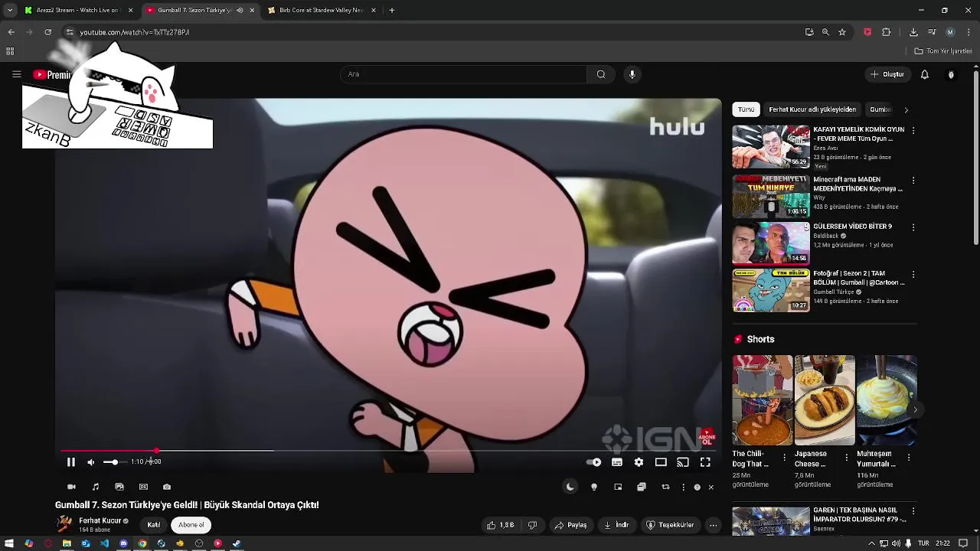Viewport: 980px width, 551px height.
Task: Open YouTube notifications bell
Action: [x=925, y=74]
